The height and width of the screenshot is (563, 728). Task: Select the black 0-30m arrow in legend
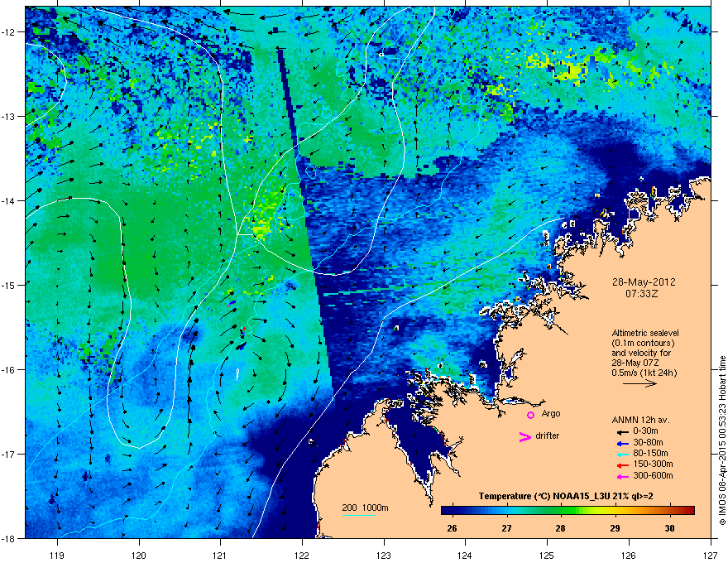point(623,432)
